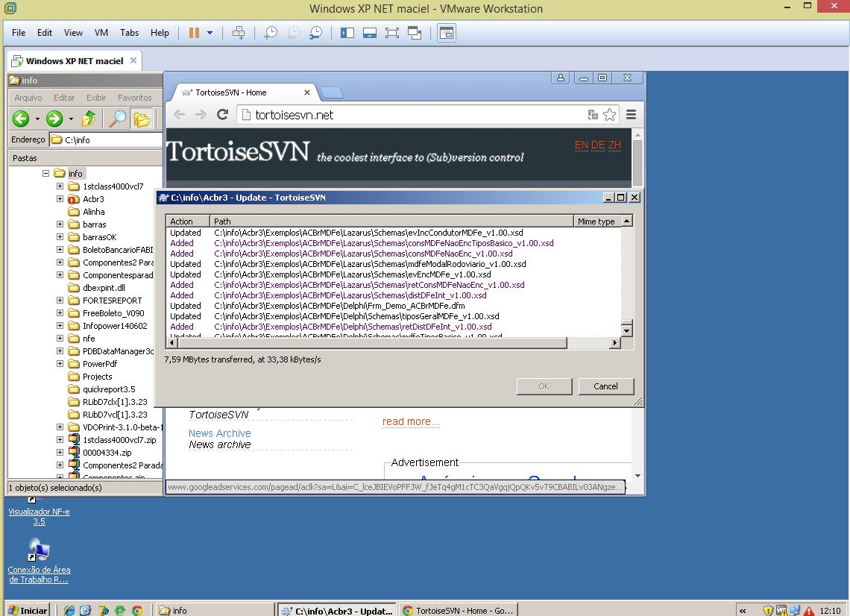
Task: Open the VMware Help menu
Action: (x=160, y=33)
